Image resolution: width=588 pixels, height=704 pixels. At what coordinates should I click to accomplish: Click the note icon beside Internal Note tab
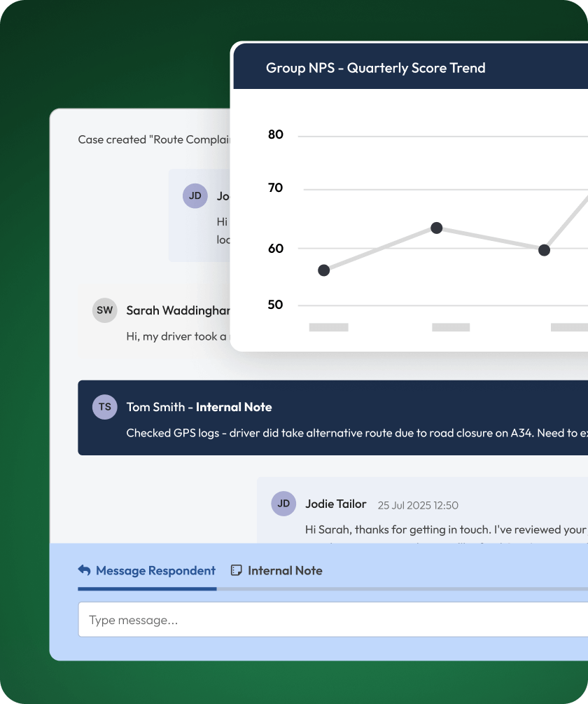coord(237,570)
